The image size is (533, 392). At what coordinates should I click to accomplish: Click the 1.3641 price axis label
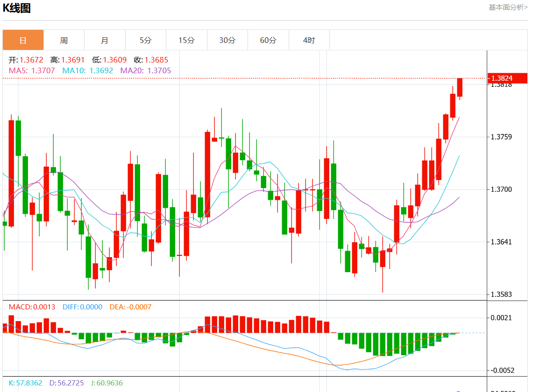point(501,242)
